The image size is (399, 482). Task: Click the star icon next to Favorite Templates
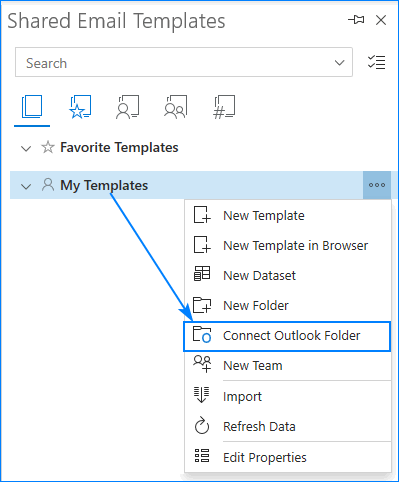(48, 147)
